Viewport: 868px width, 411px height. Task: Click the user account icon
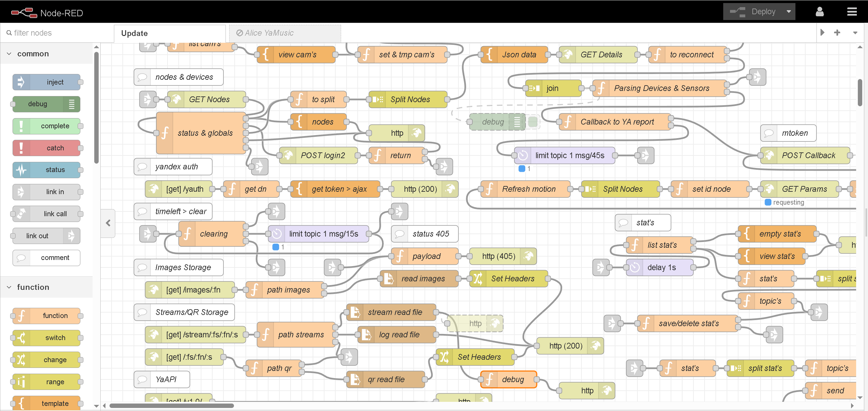click(820, 12)
